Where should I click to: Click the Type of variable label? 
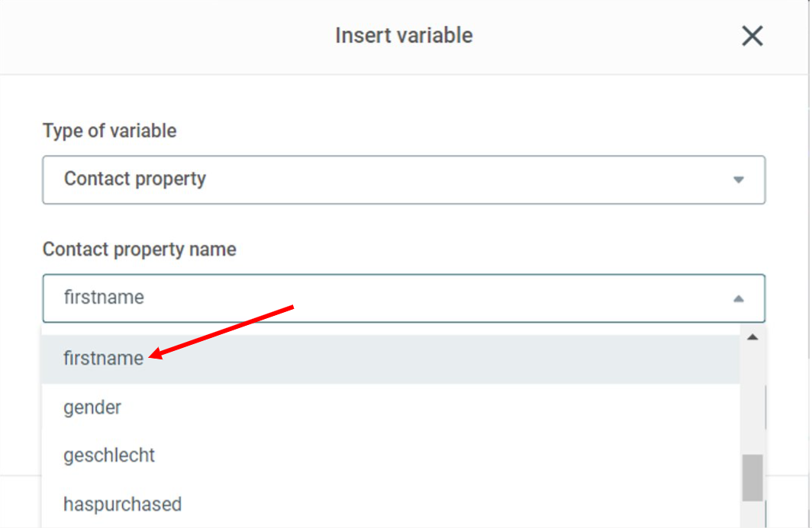tap(109, 131)
